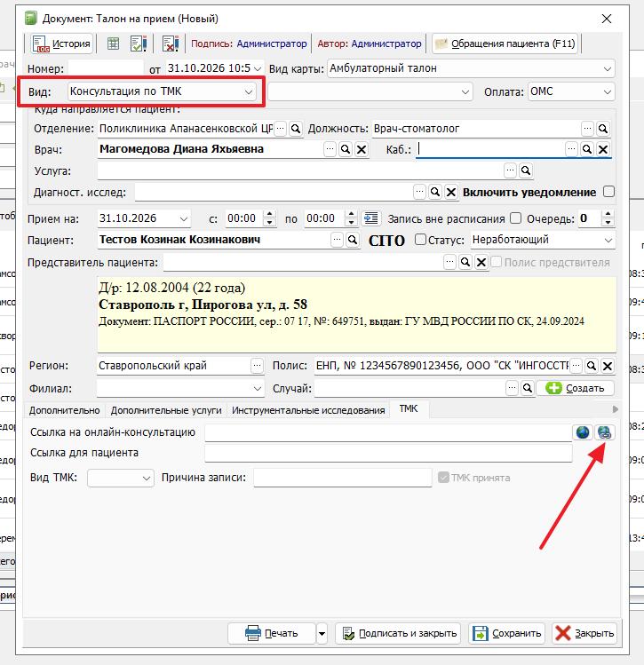Click ellipsis button next to Услуга field
The height and width of the screenshot is (665, 644).
click(510, 170)
